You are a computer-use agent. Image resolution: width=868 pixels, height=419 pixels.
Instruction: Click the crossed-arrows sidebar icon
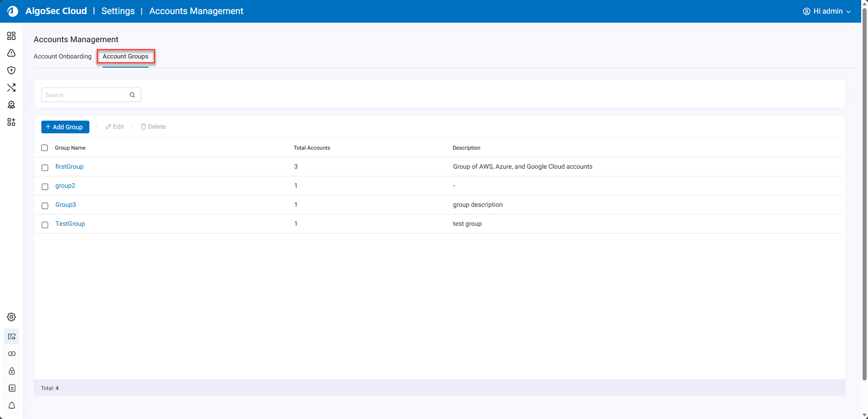tap(11, 88)
